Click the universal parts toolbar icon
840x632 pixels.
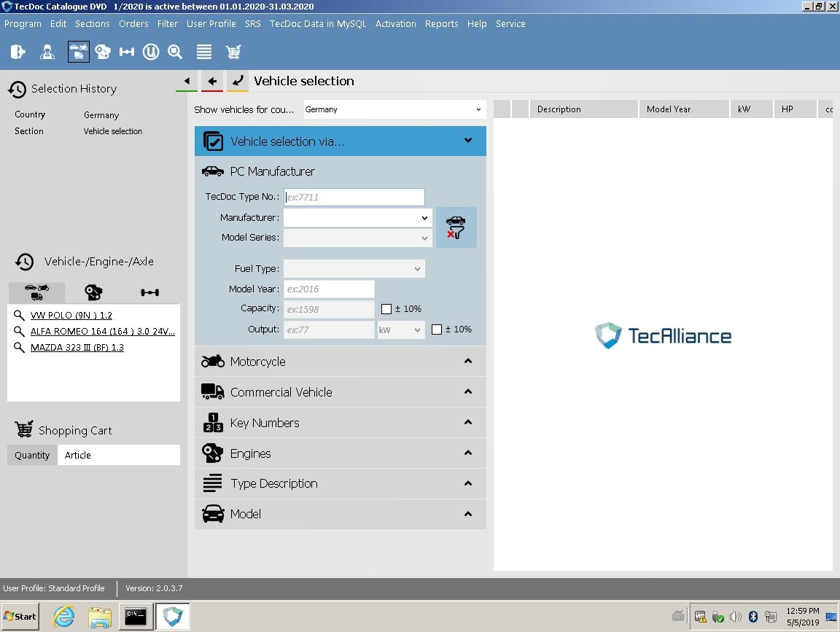[151, 52]
